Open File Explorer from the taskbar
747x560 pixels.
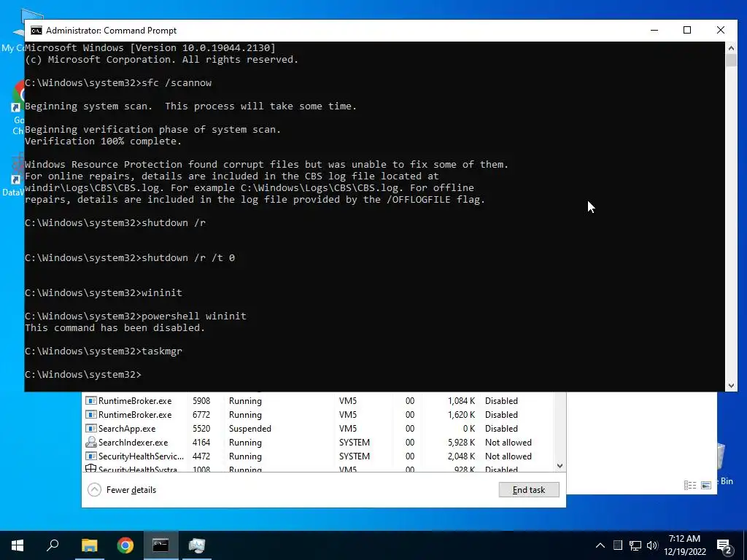click(x=89, y=545)
